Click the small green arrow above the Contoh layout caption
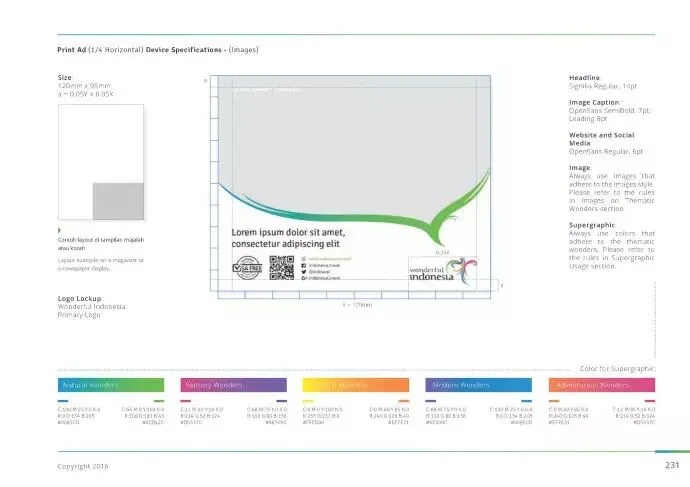The image size is (690, 487). tap(59, 230)
